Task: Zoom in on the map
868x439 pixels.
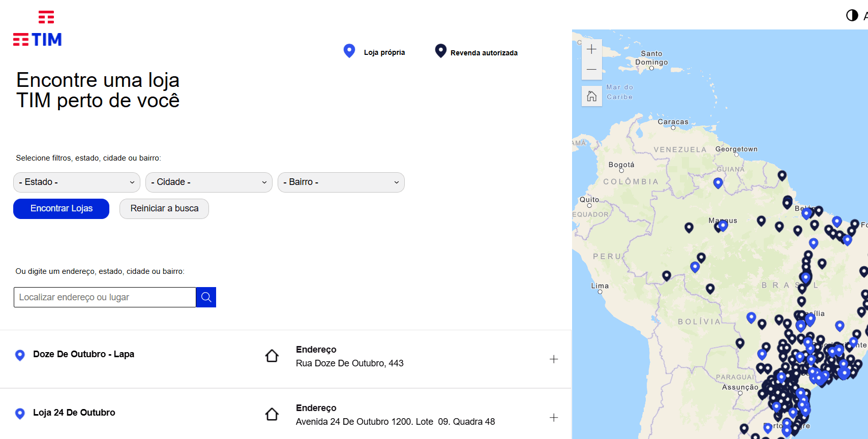Action: tap(591, 49)
